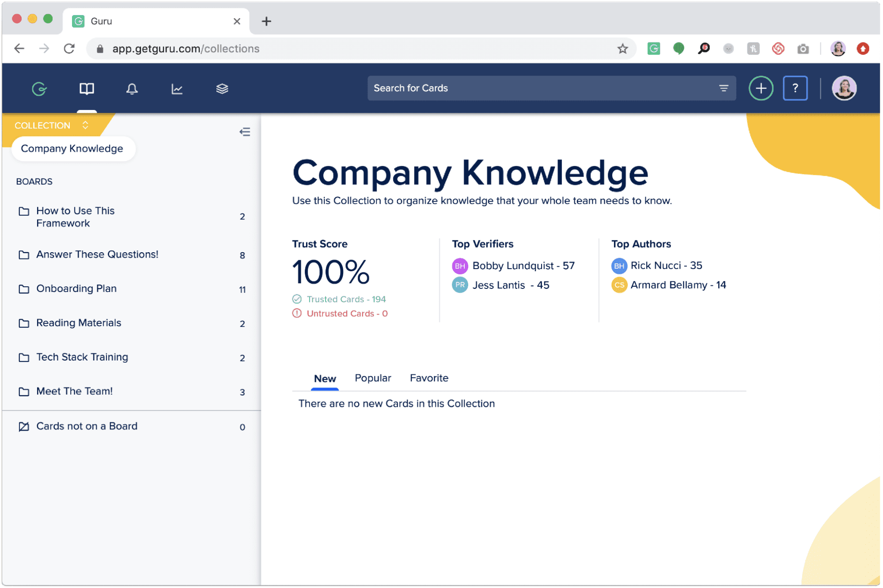The image size is (883, 588).
Task: Open the user profile avatar menu
Action: pos(846,89)
